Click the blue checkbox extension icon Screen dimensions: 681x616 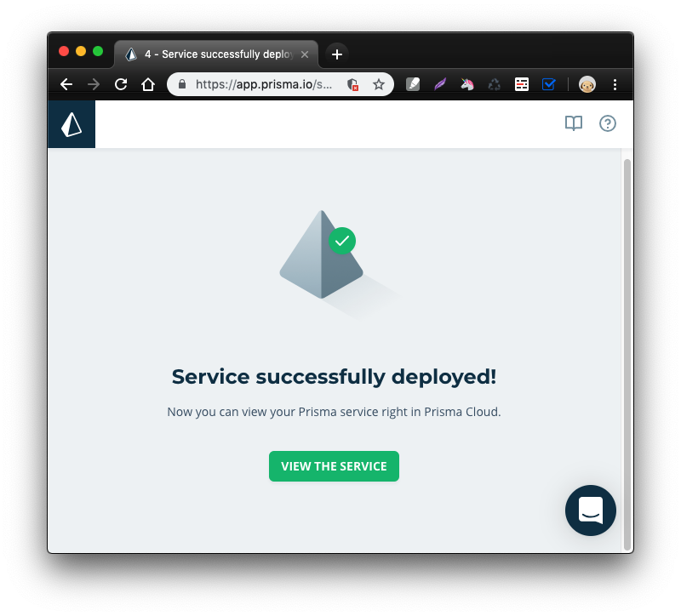pos(549,84)
